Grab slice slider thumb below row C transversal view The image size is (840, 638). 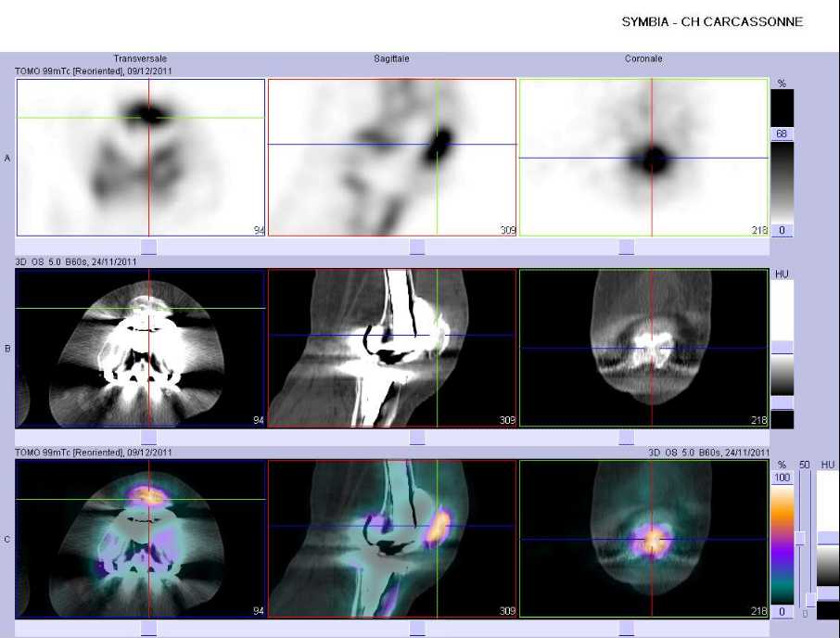(149, 629)
